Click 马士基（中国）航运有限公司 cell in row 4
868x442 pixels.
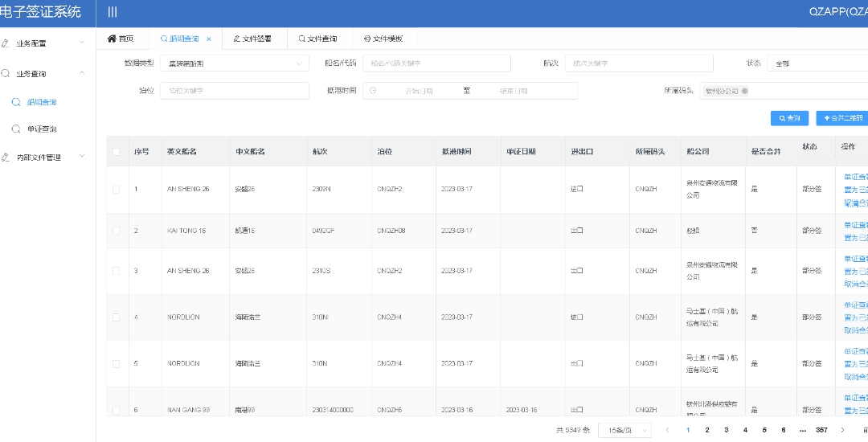click(712, 317)
